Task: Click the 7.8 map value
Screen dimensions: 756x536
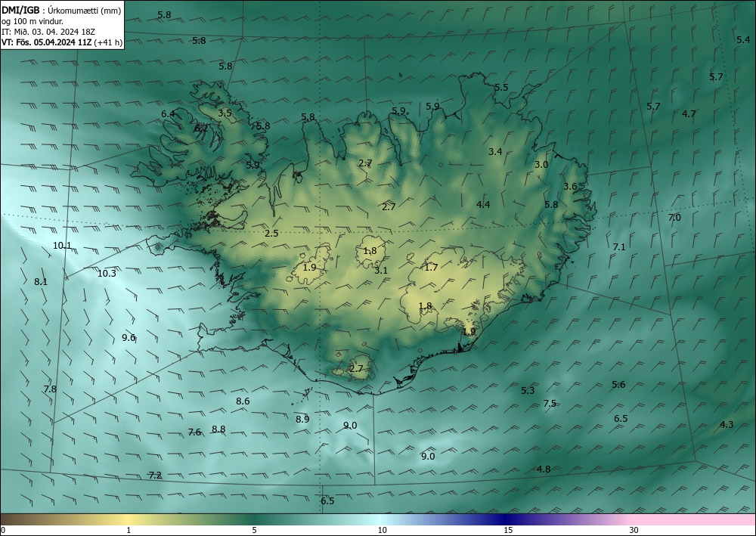Action: point(50,389)
